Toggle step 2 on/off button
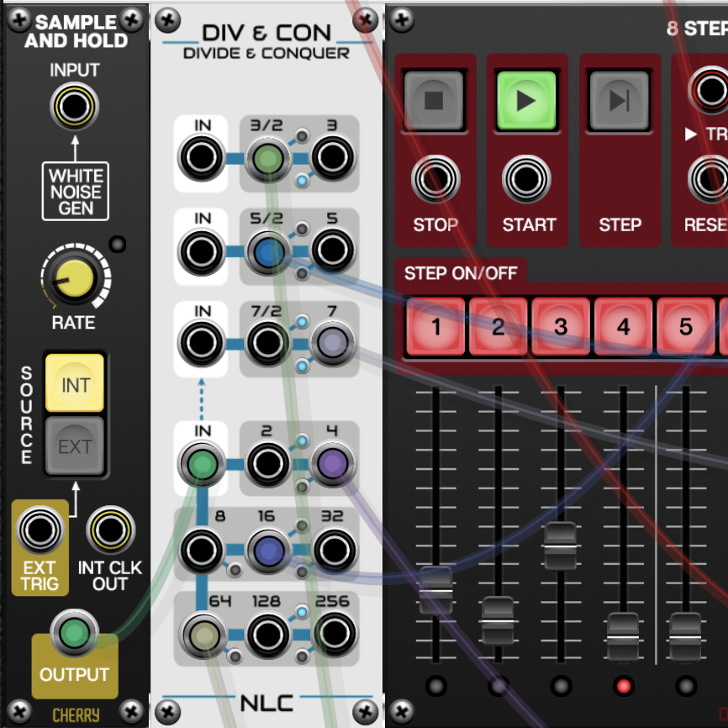This screenshot has width=728, height=728. [499, 326]
